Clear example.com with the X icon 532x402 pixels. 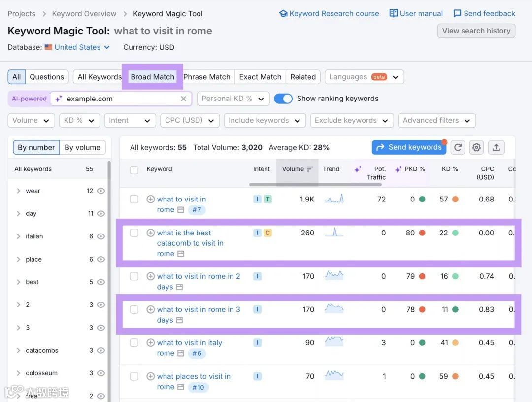pos(183,99)
